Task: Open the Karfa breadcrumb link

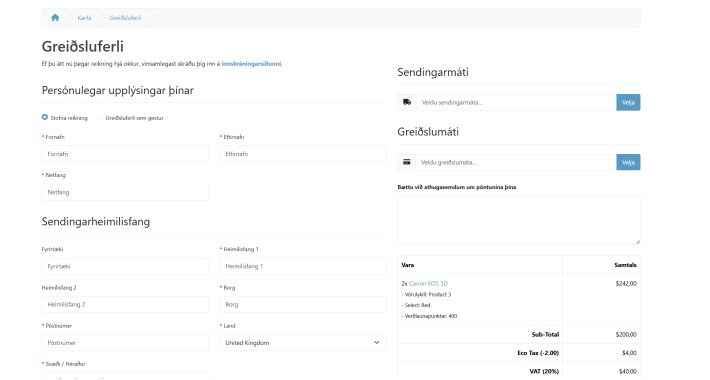Action: coord(84,18)
